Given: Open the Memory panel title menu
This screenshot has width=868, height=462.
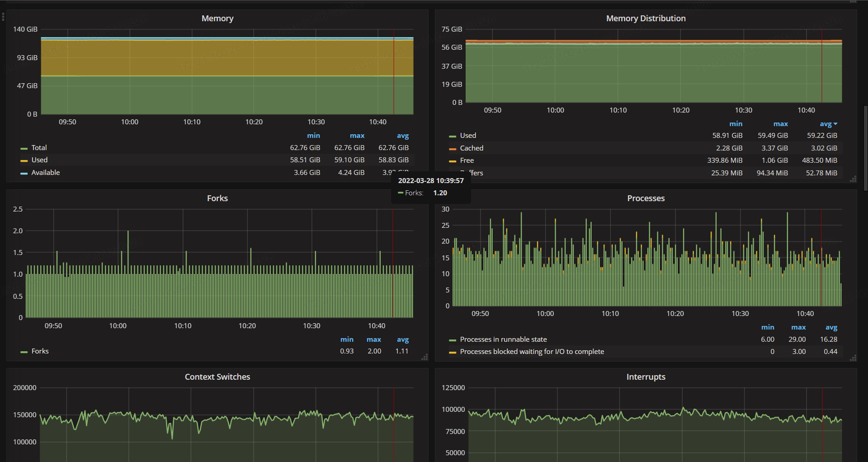Looking at the screenshot, I should coord(217,19).
